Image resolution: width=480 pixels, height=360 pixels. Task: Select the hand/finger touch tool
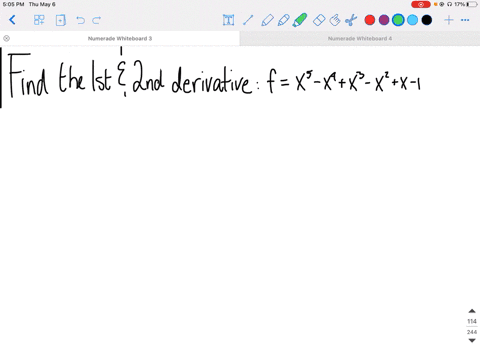click(x=335, y=20)
